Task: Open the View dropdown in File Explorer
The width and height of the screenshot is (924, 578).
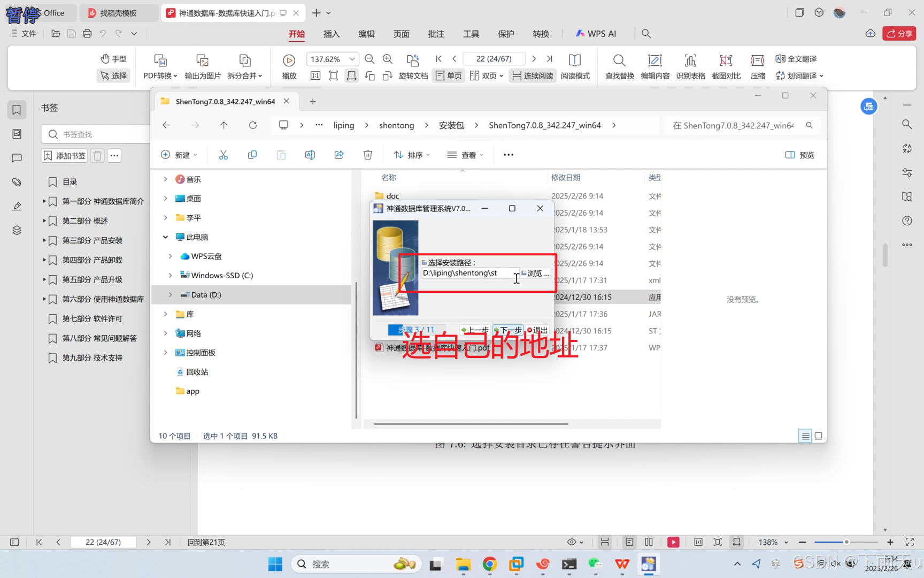Action: tap(465, 155)
